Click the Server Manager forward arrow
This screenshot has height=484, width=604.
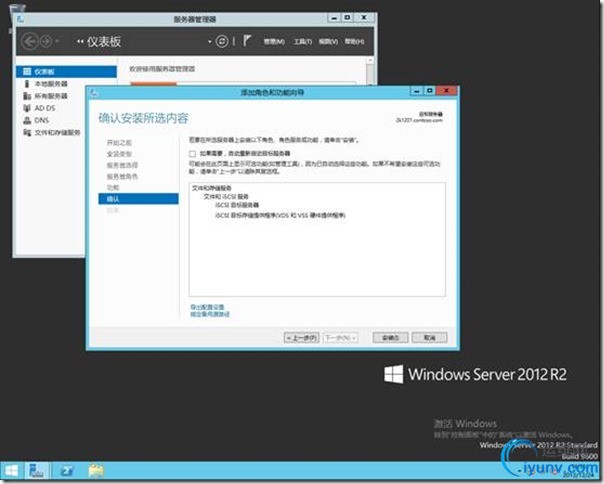(46, 41)
